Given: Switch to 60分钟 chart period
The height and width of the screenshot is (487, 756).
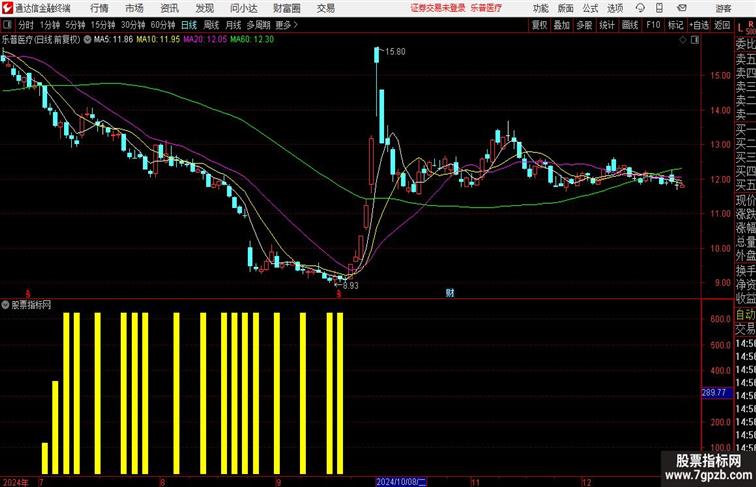Looking at the screenshot, I should click(163, 25).
